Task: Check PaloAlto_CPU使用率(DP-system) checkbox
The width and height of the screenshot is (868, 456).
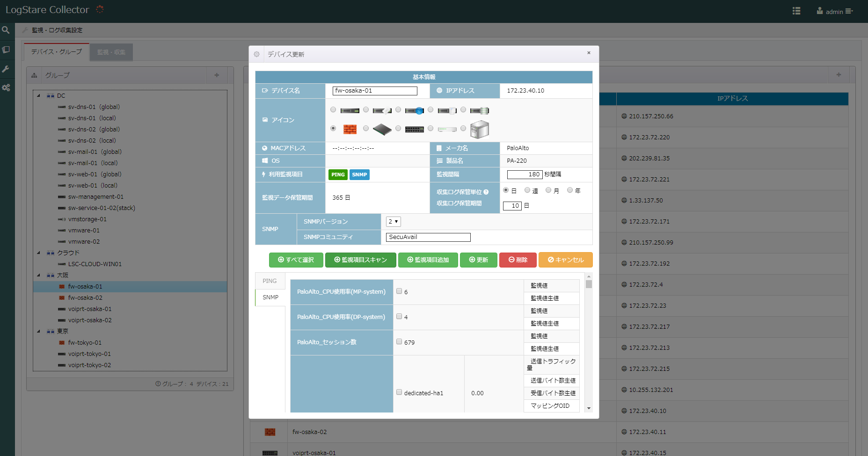Action: [399, 316]
